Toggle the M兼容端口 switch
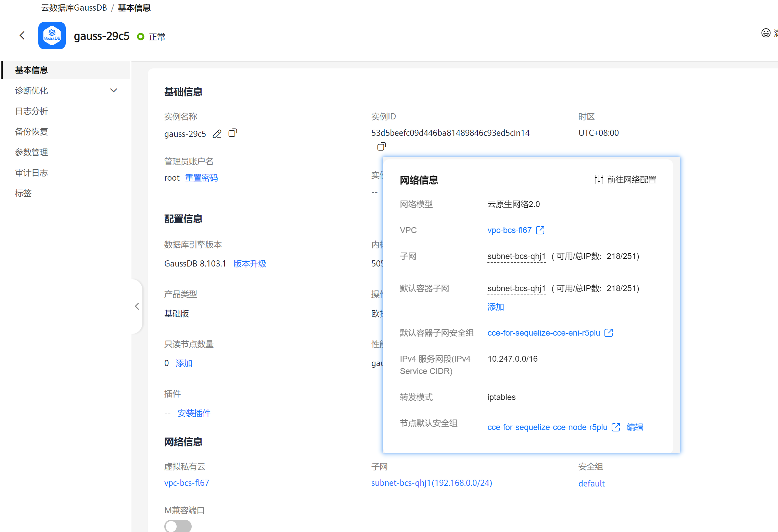 click(178, 526)
